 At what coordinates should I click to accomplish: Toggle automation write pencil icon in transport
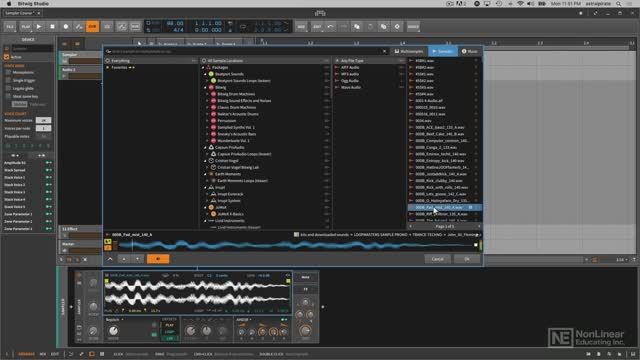point(79,27)
